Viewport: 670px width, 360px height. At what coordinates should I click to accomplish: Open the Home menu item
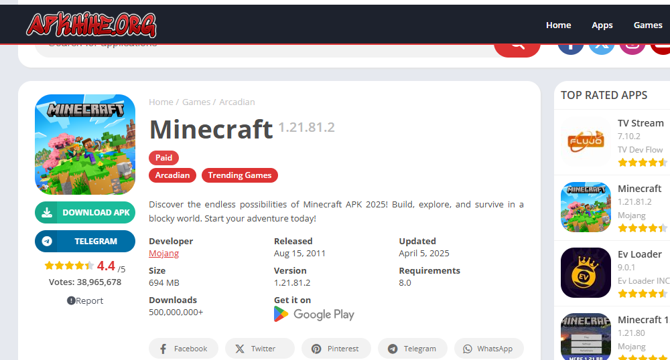(x=558, y=25)
